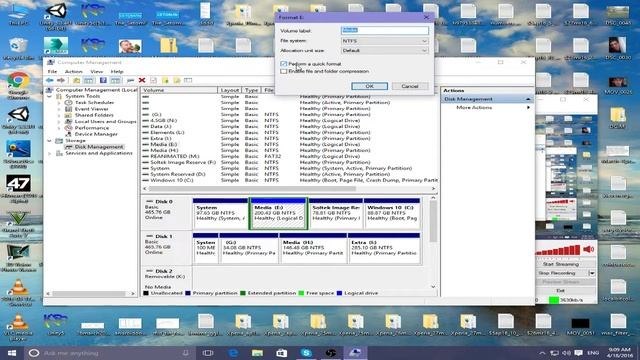Click Cancel in the Format dialog
The width and height of the screenshot is (640, 360).
[410, 86]
